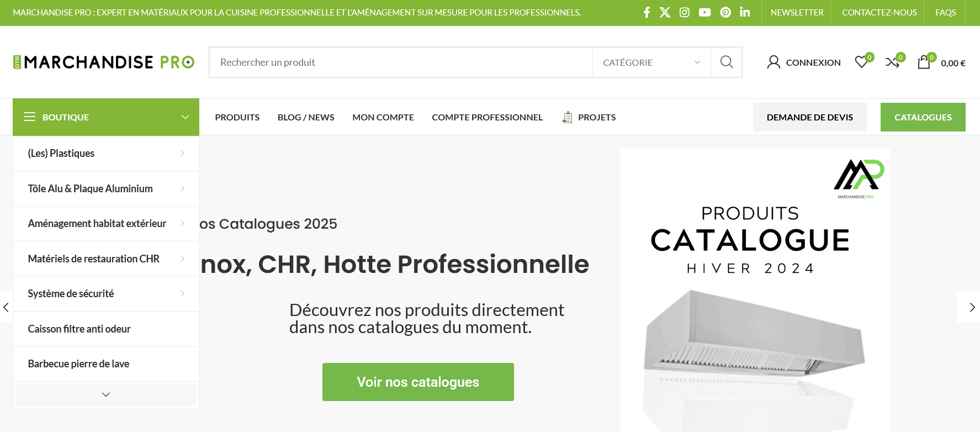The image size is (980, 432).
Task: Click Aménagement habitat extérieur label
Action: click(97, 223)
